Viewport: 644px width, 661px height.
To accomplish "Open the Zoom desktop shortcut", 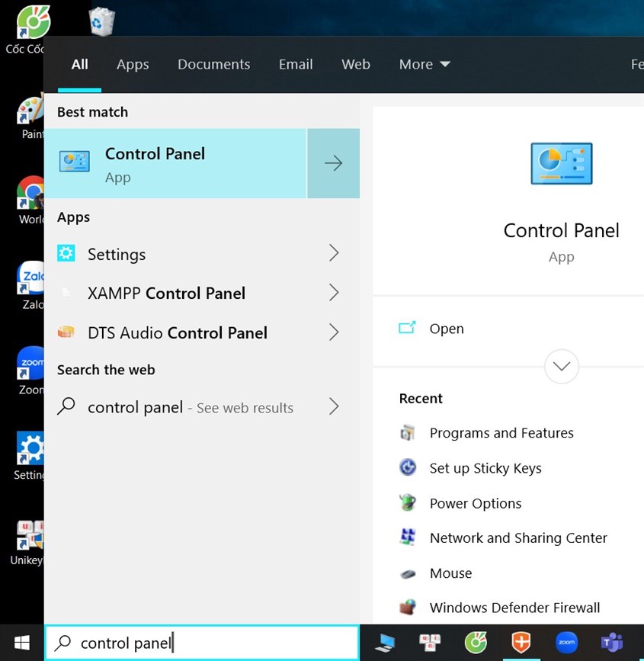I will 30,370.
